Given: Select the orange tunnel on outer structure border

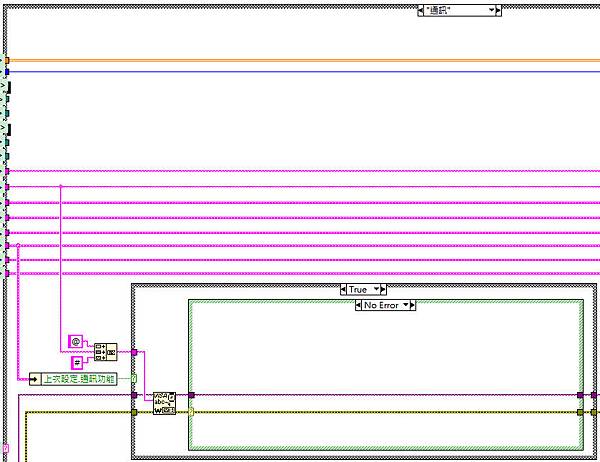Looking at the screenshot, I should [x=7, y=60].
